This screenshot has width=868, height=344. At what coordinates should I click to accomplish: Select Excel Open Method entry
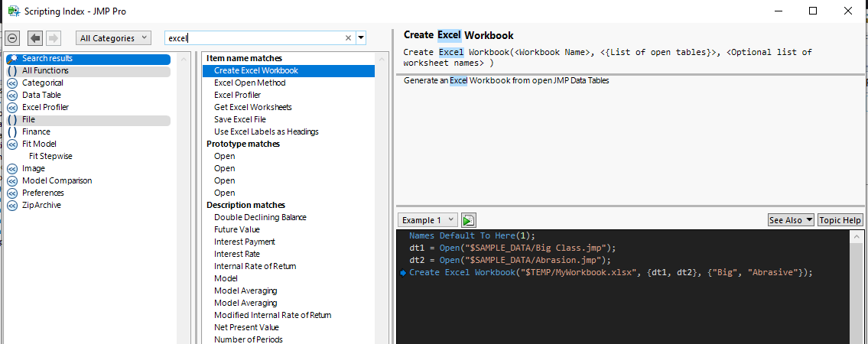pyautogui.click(x=249, y=83)
